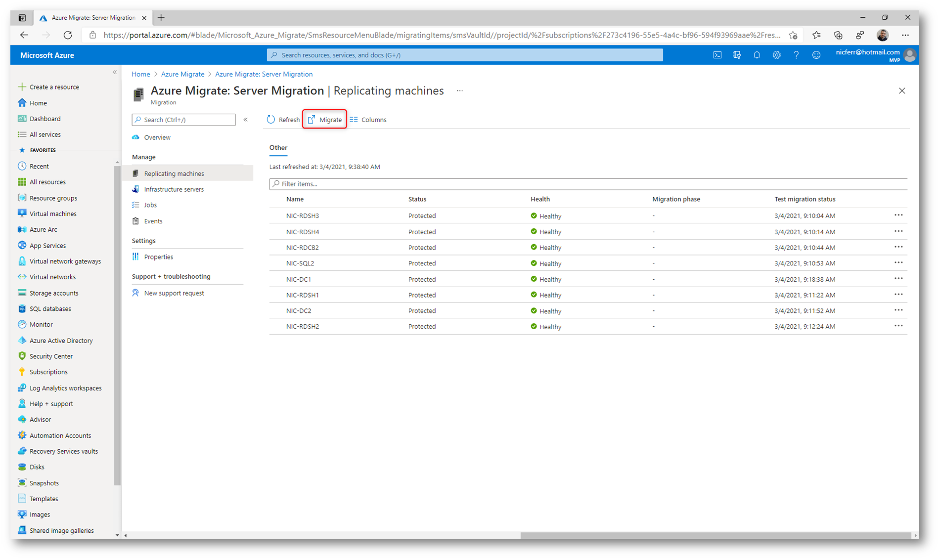Select the Other tab
Screen dimensions: 940x560
tap(278, 148)
